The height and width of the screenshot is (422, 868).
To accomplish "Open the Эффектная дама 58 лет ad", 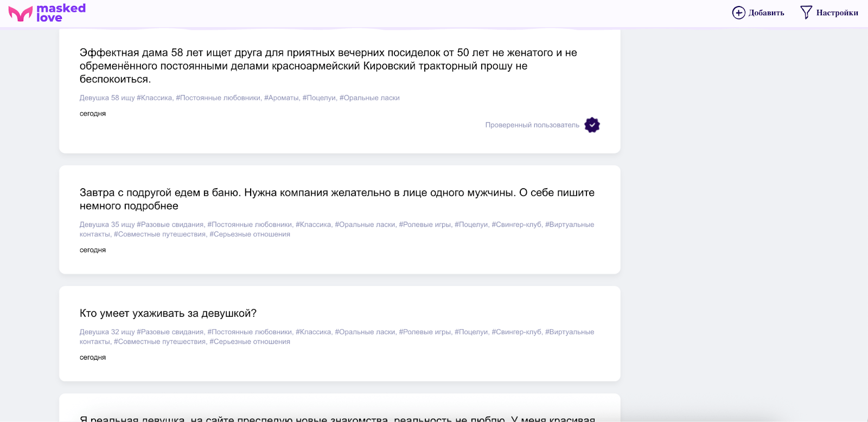I will pos(328,66).
